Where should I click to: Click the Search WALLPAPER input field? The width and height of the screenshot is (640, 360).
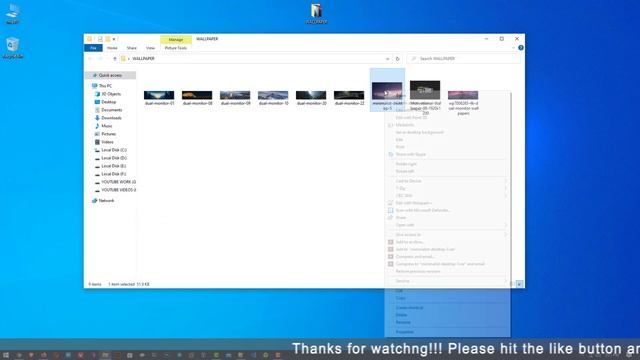point(464,59)
